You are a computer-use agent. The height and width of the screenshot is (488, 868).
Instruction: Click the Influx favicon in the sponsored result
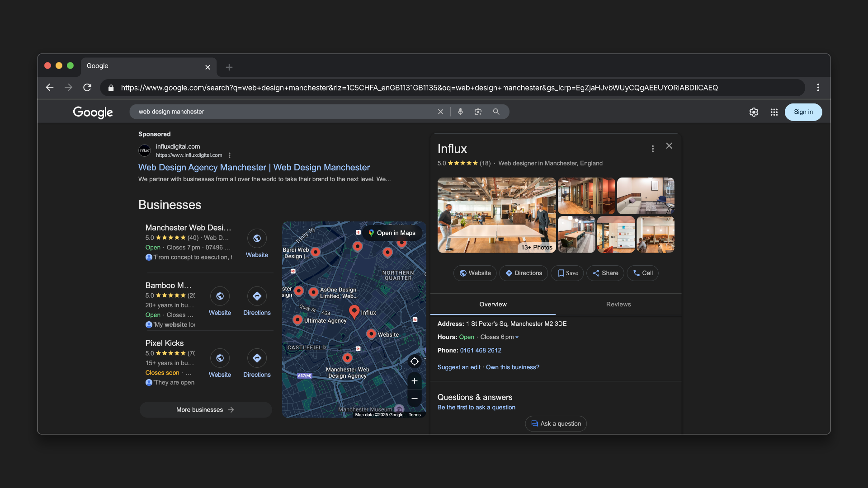[x=145, y=150]
